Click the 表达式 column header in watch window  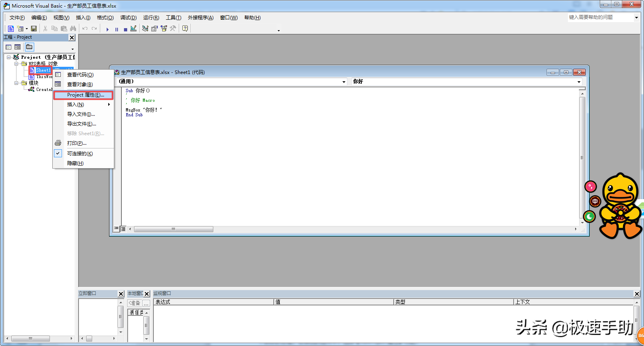[213, 302]
